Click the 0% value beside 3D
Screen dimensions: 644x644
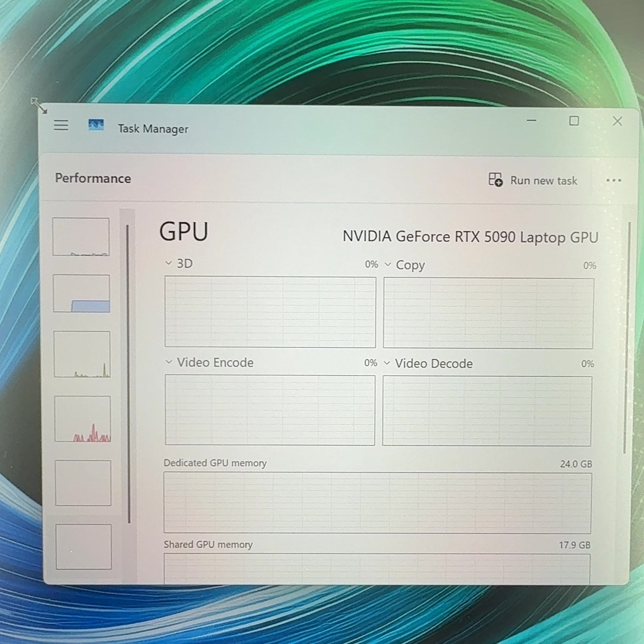point(372,264)
